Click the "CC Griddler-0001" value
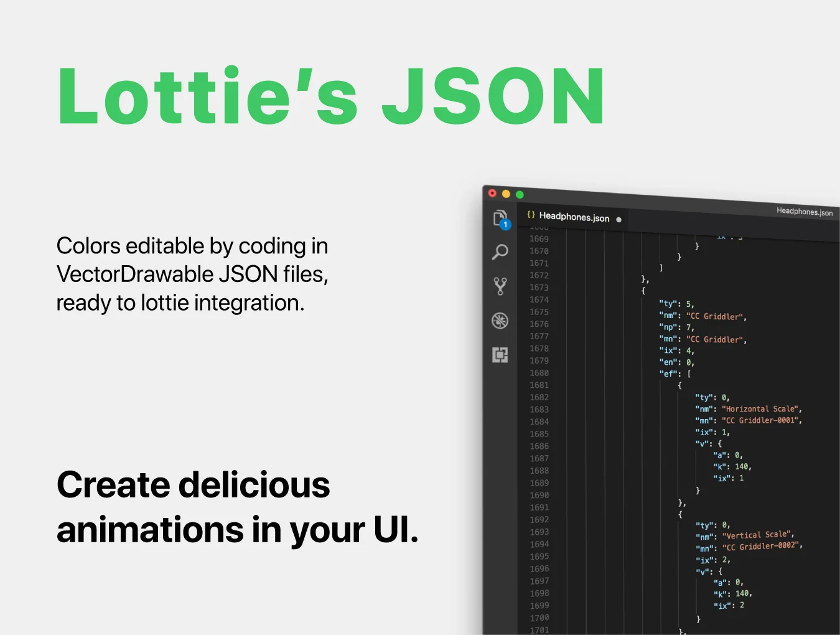840x635 pixels. [760, 420]
